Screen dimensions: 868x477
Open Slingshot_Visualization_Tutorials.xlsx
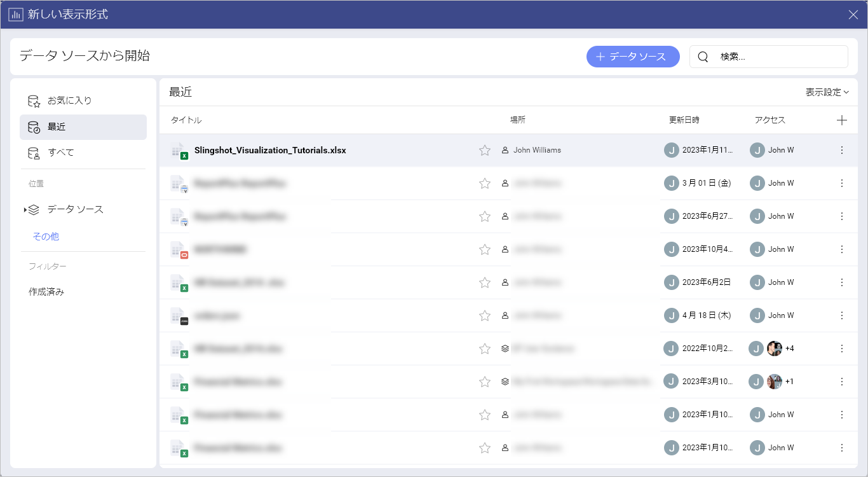click(270, 151)
